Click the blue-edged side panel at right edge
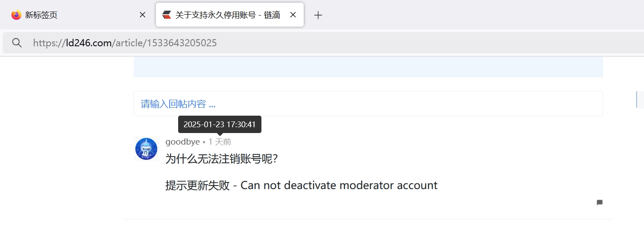This screenshot has width=644, height=226. pos(640,99)
